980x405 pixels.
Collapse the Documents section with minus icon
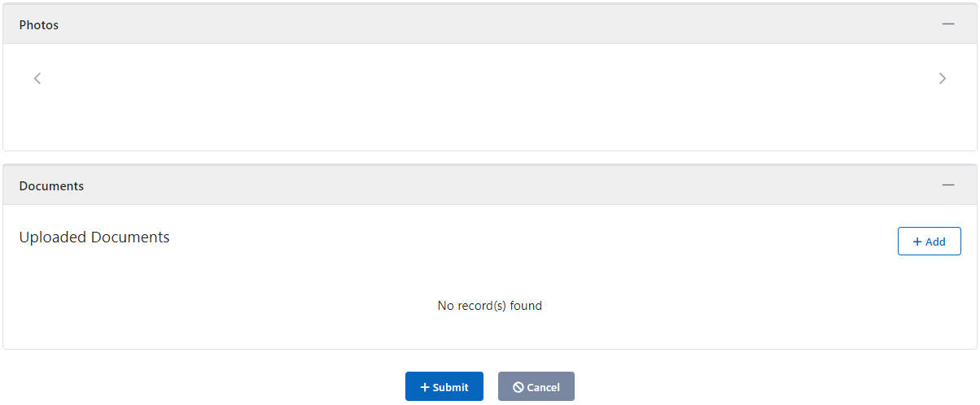point(948,185)
